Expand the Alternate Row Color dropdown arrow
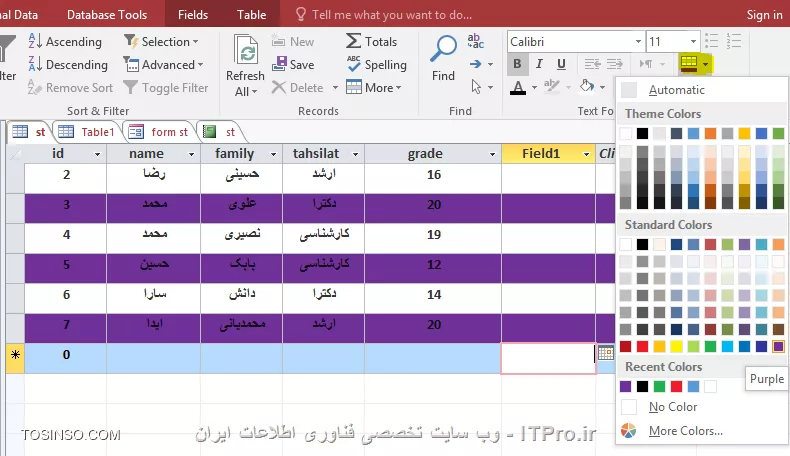 click(705, 64)
